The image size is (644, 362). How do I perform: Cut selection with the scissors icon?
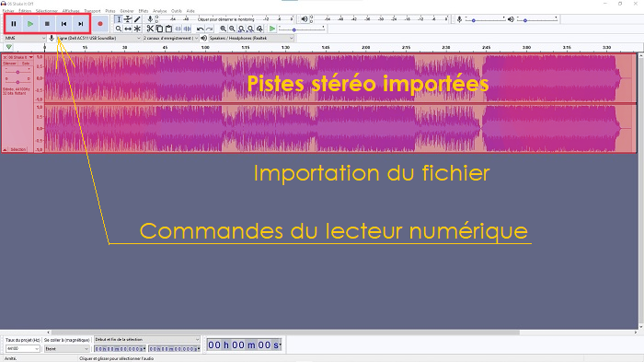150,29
